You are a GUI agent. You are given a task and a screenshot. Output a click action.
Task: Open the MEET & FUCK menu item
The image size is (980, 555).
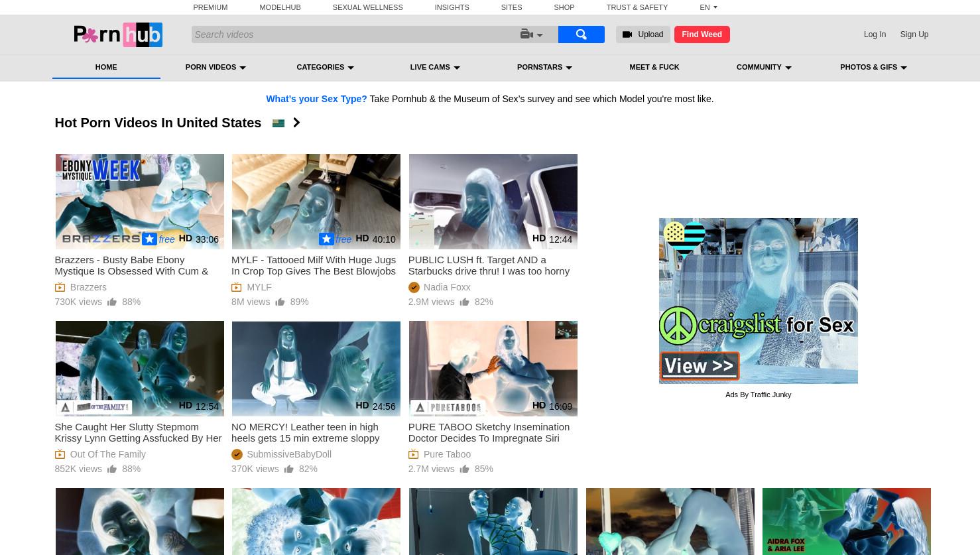pos(654,67)
